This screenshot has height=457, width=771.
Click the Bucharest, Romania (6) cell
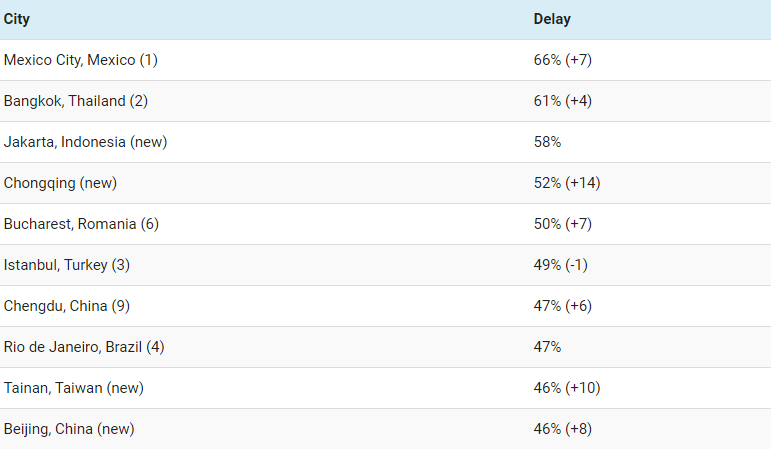[x=81, y=224]
